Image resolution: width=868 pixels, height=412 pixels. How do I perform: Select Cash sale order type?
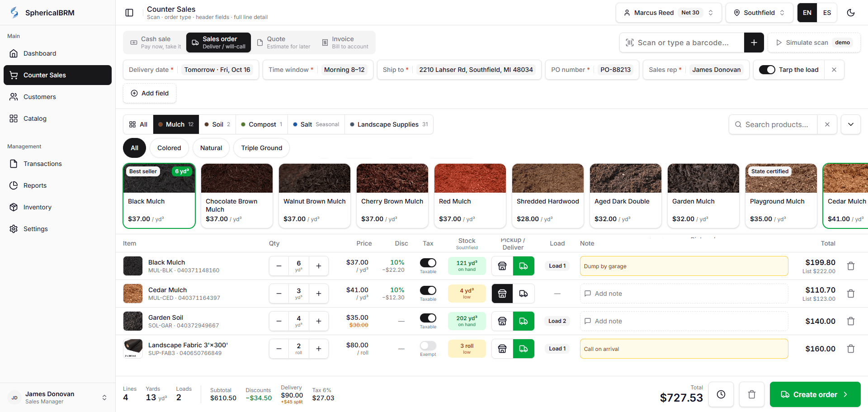pyautogui.click(x=156, y=43)
